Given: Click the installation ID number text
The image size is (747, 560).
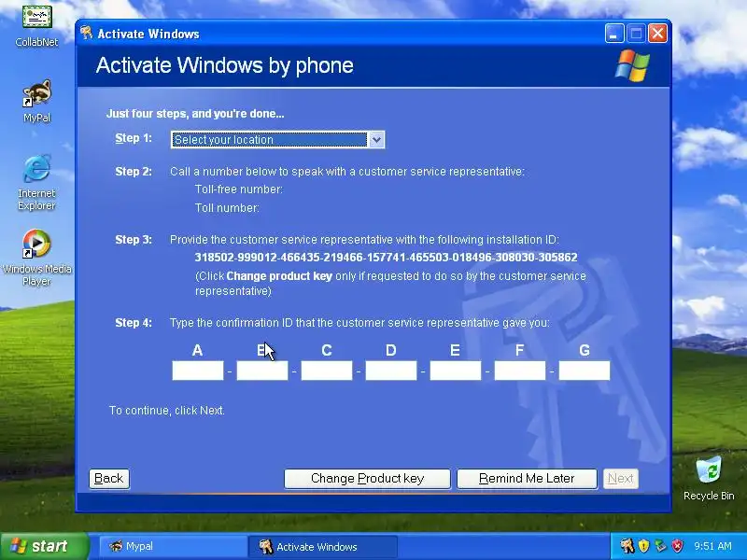Looking at the screenshot, I should click(386, 258).
